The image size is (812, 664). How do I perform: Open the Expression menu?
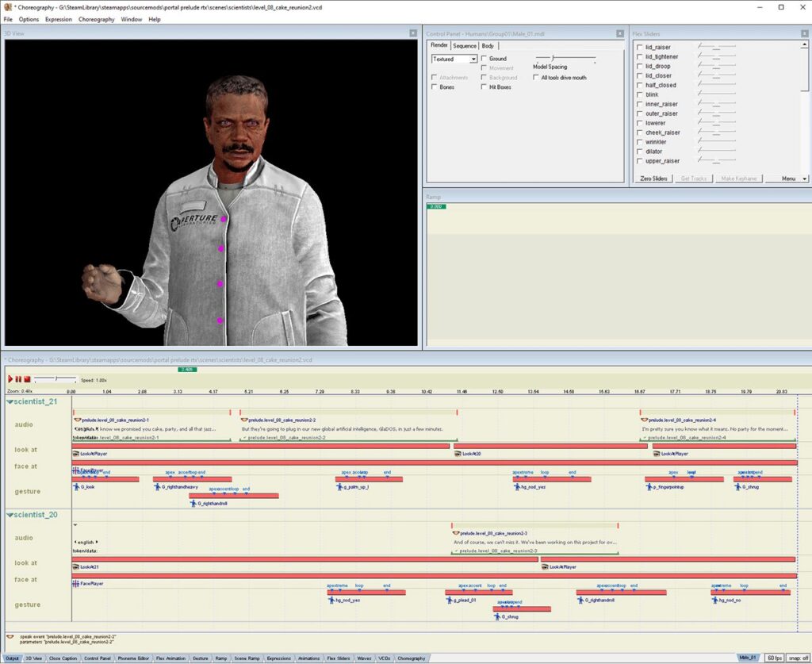(58, 19)
